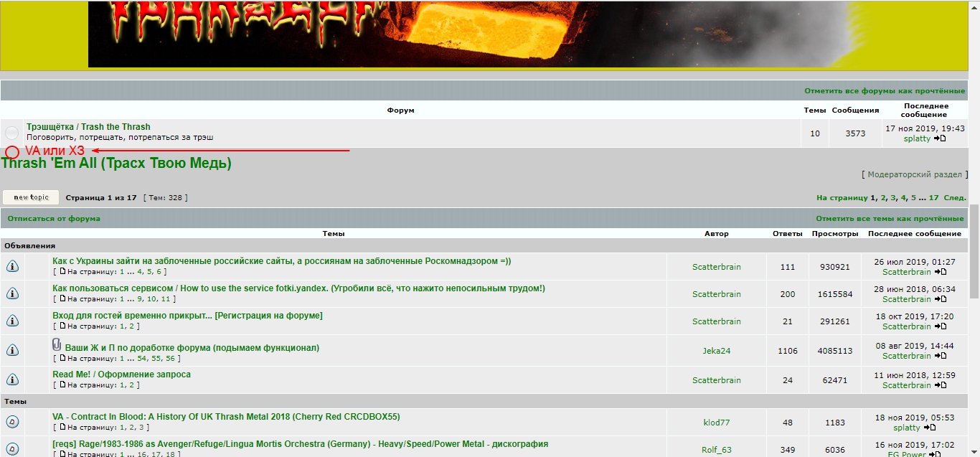This screenshot has height=457, width=980.
Task: Click the message count '3573' in Трэщщётка row
Action: click(x=855, y=133)
